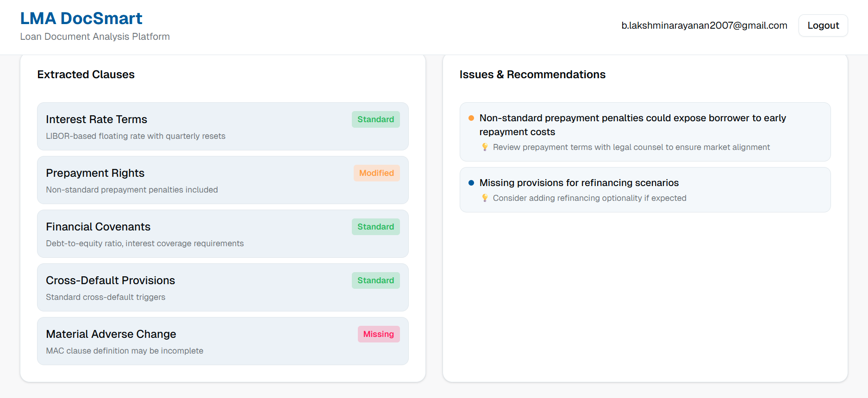This screenshot has height=398, width=868.
Task: Click the orange bullet dot on prepayment issue
Action: coord(471,118)
